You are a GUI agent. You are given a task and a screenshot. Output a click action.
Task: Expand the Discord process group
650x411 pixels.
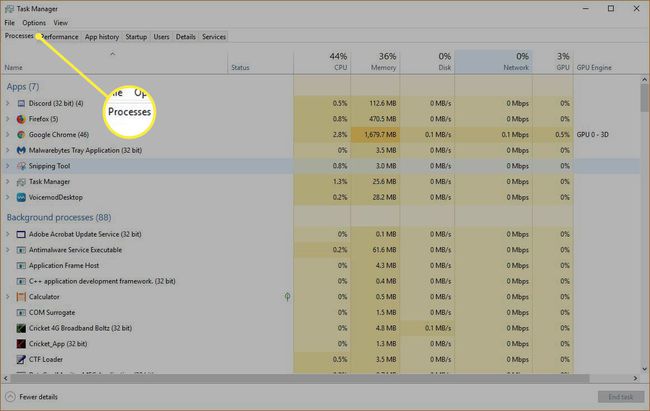click(x=7, y=103)
